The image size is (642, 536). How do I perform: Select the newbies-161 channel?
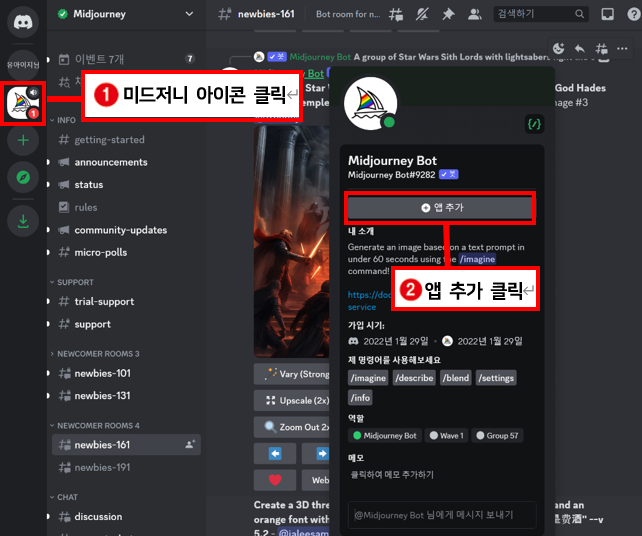[126, 445]
